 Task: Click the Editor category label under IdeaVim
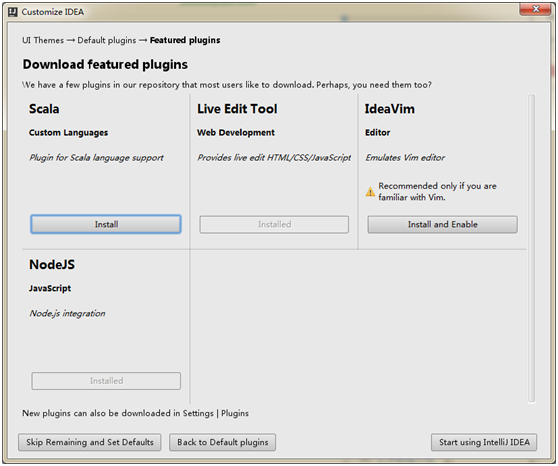tap(378, 133)
